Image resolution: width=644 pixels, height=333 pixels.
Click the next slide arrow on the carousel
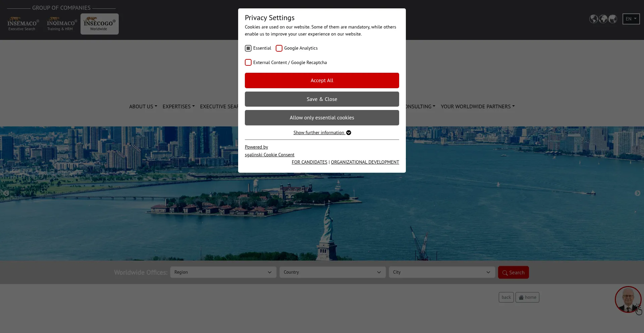tap(637, 193)
